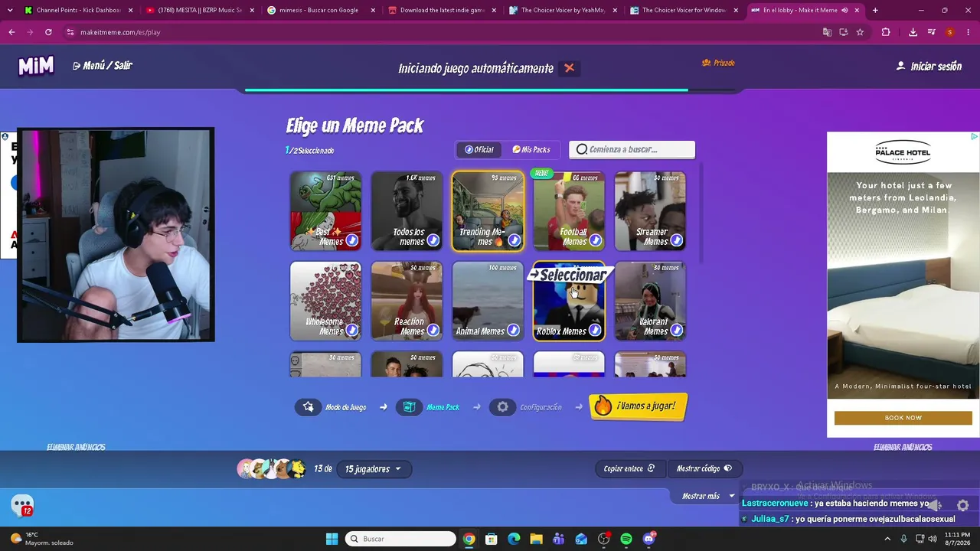Click Eliminar anuncios below the webcam
The width and height of the screenshot is (980, 551).
click(x=76, y=447)
